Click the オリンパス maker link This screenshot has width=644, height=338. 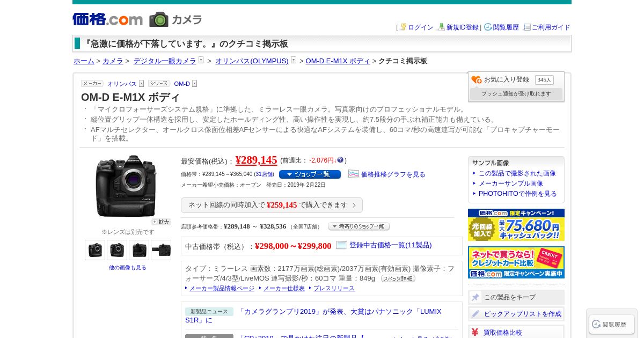[122, 84]
